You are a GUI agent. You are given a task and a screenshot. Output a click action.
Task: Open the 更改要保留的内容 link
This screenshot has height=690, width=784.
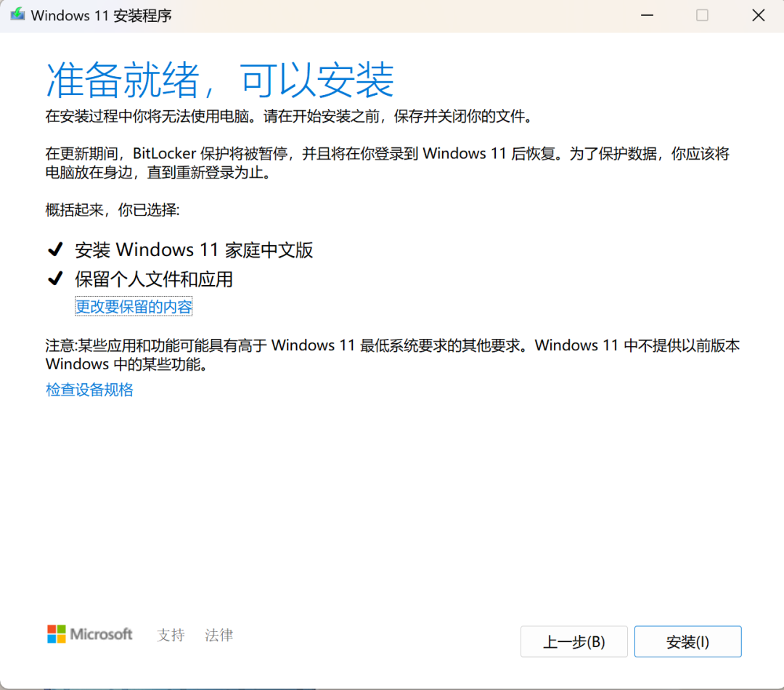(x=134, y=306)
